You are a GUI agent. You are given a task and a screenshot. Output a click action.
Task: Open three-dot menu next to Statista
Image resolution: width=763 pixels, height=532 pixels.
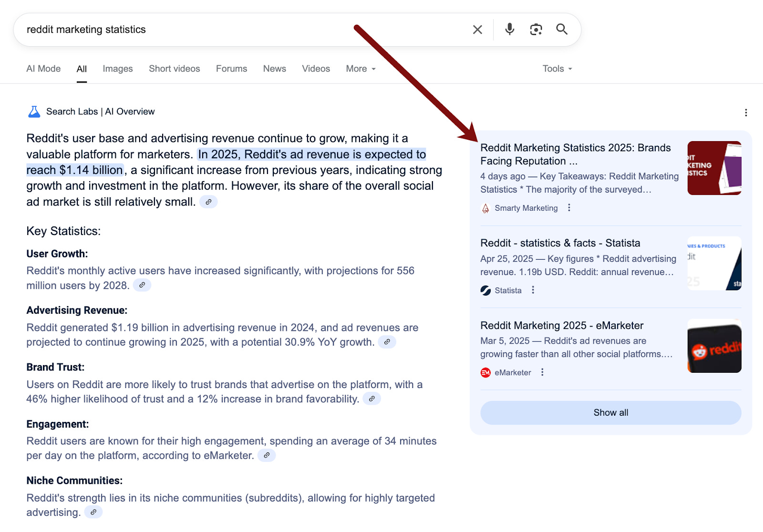[x=533, y=290]
